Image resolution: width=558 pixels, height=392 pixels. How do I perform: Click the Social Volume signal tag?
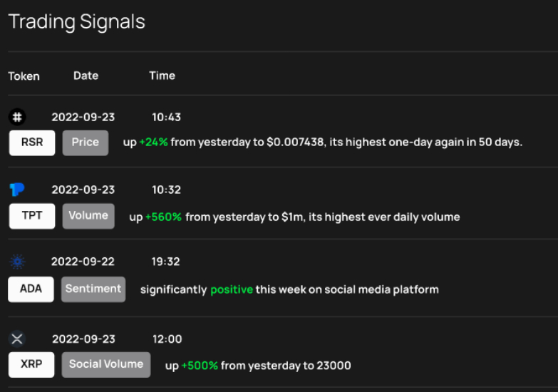click(106, 365)
